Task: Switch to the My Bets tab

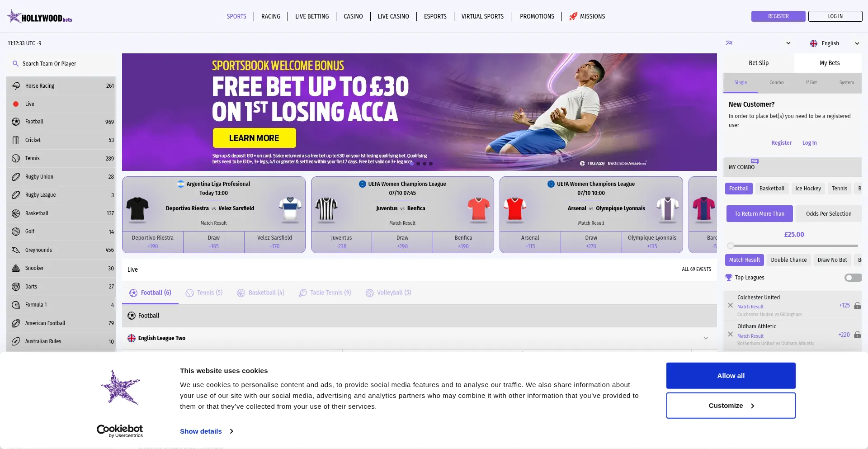Action: (830, 63)
